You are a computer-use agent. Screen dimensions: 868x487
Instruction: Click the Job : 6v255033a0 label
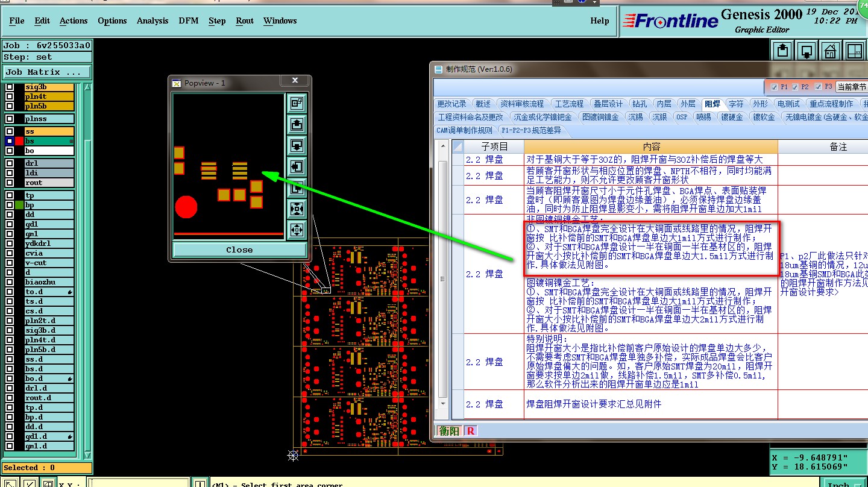pyautogui.click(x=47, y=45)
